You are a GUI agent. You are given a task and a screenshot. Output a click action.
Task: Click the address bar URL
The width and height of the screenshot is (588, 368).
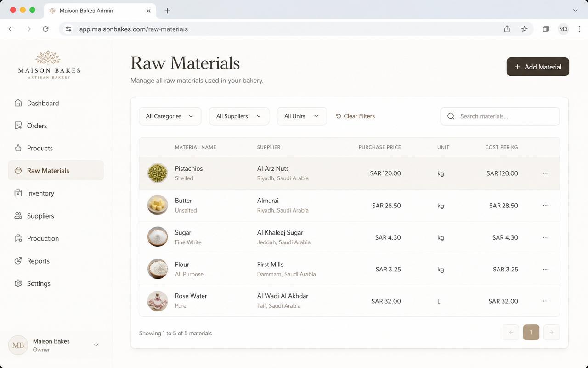[x=134, y=29]
